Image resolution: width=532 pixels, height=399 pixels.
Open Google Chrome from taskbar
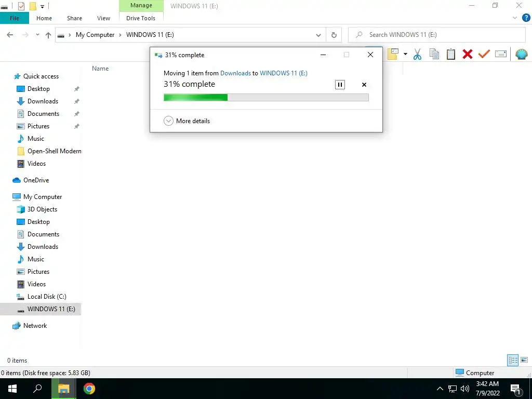(89, 389)
